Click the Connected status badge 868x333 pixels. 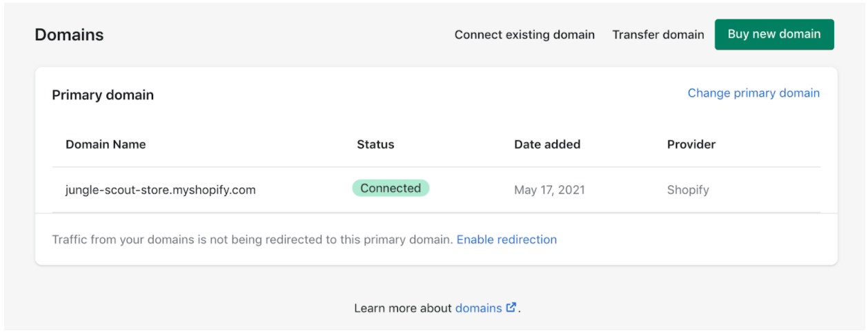click(x=391, y=189)
